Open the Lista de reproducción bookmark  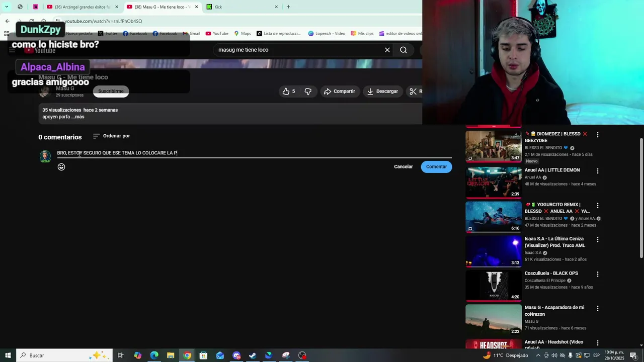[x=279, y=34]
